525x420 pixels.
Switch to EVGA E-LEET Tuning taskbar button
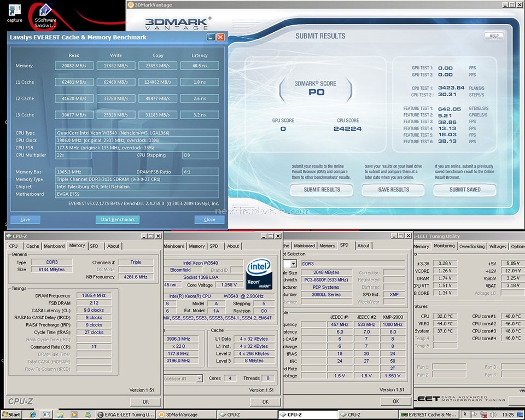point(126,415)
